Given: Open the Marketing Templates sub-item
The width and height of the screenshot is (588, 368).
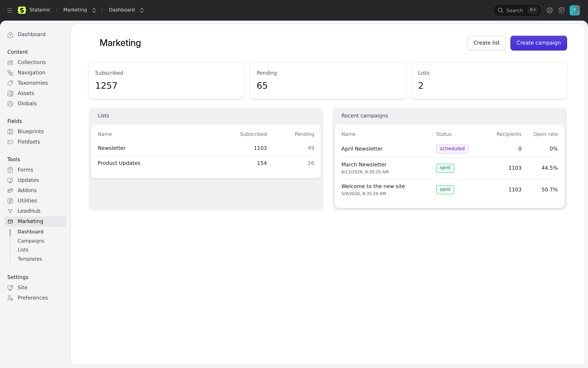Looking at the screenshot, I should pyautogui.click(x=30, y=259).
